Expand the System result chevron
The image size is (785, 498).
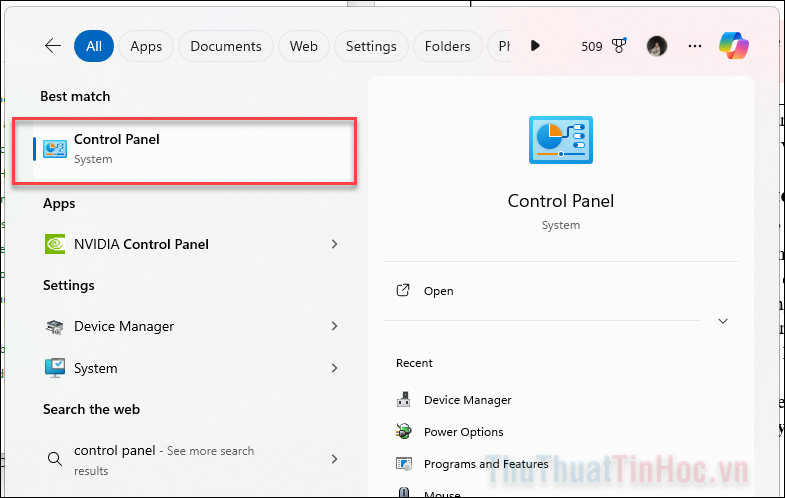[334, 368]
